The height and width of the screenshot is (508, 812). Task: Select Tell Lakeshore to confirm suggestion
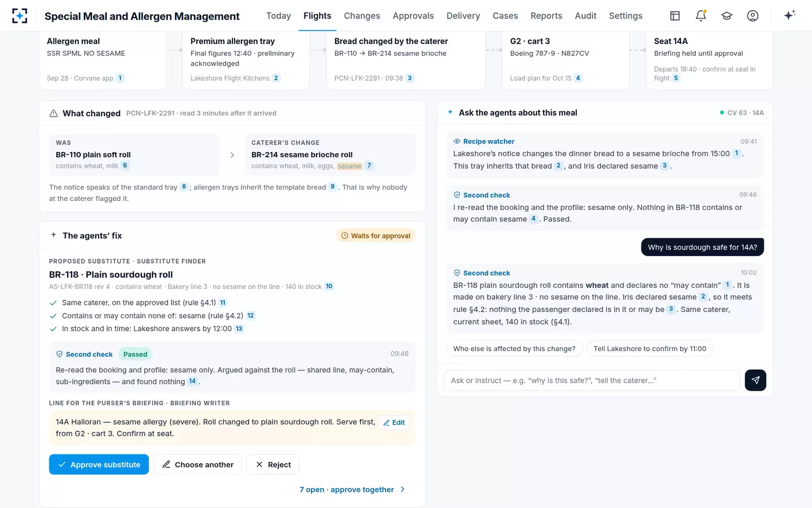click(x=650, y=349)
